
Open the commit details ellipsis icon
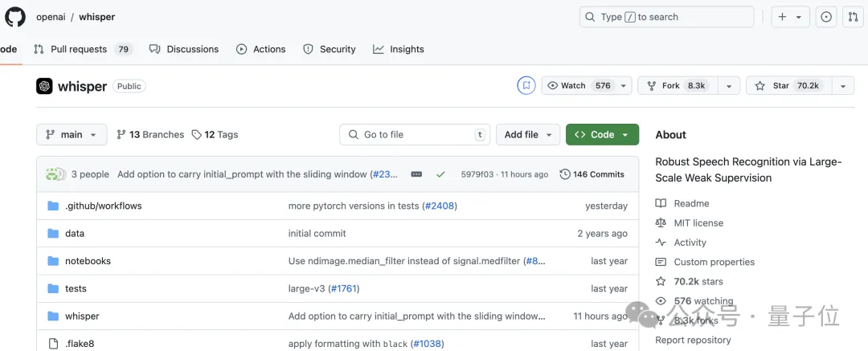point(416,174)
